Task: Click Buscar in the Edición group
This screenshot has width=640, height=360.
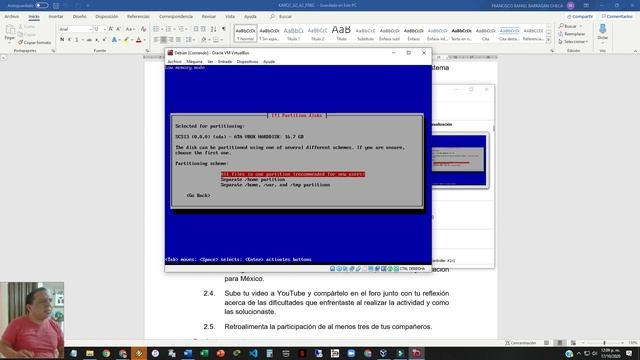Action: [x=569, y=26]
